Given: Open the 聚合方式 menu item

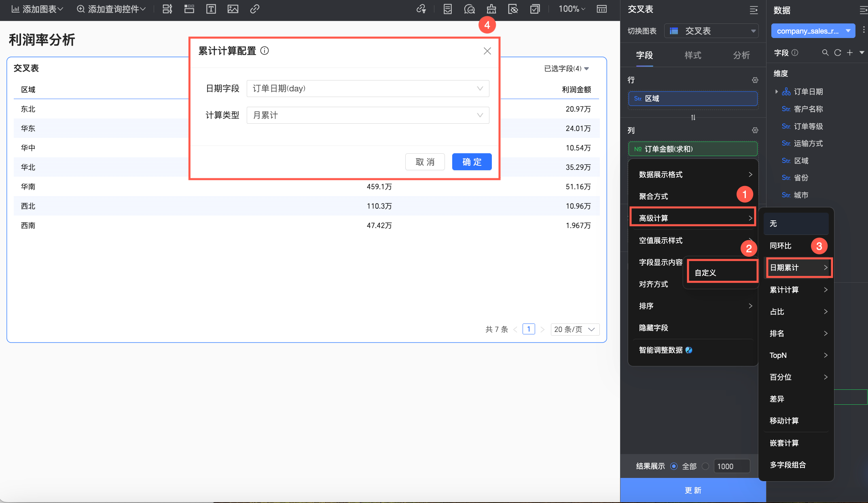Looking at the screenshot, I should tap(693, 197).
